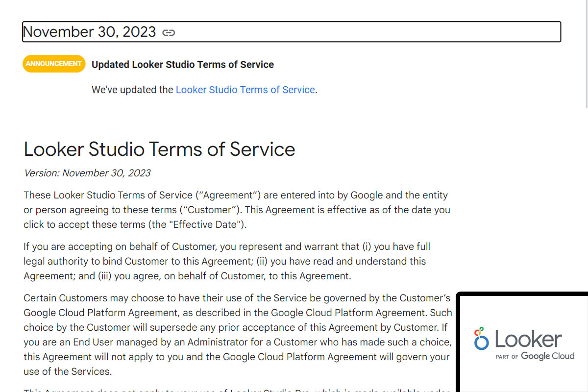588x392 pixels.
Task: Click the yellow ANNOUNCEMENT badge
Action: tap(54, 64)
